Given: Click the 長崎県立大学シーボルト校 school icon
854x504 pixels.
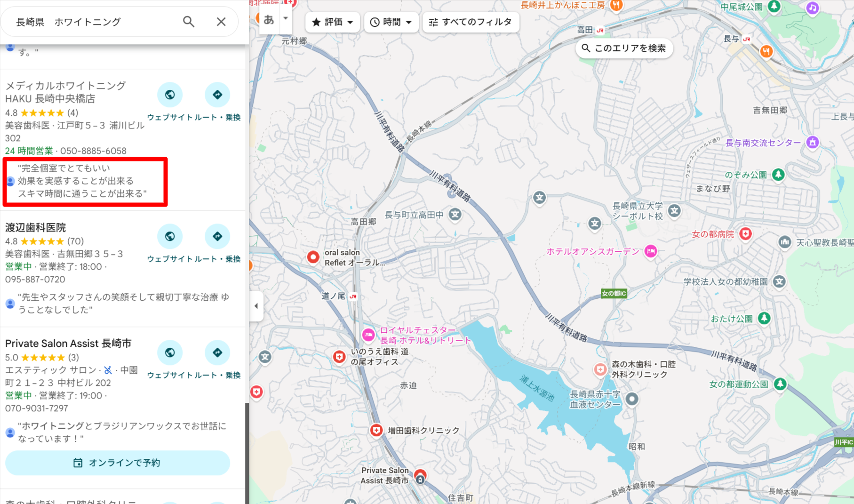Looking at the screenshot, I should (x=674, y=210).
